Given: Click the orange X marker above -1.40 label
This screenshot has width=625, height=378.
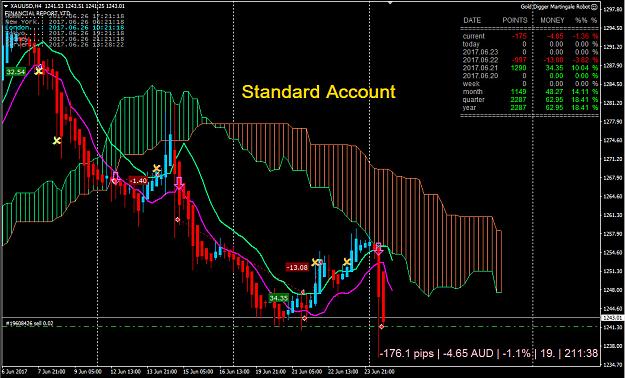Looking at the screenshot, I should pos(157,168).
